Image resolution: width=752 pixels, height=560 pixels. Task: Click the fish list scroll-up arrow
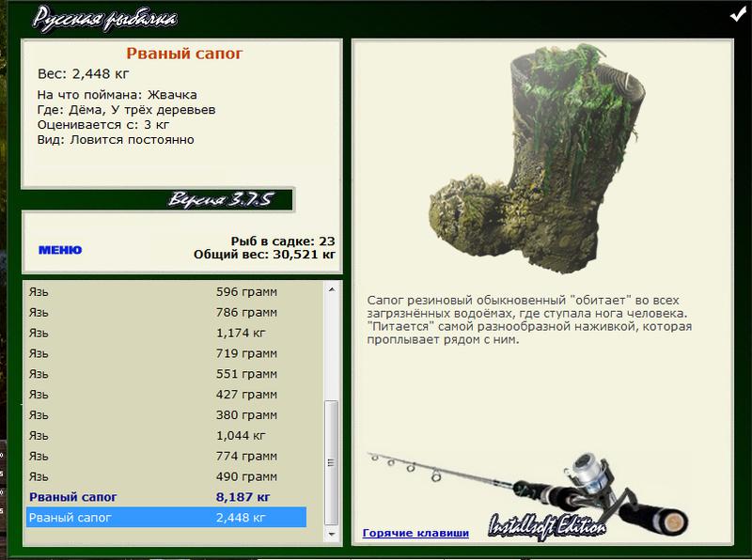(332, 289)
